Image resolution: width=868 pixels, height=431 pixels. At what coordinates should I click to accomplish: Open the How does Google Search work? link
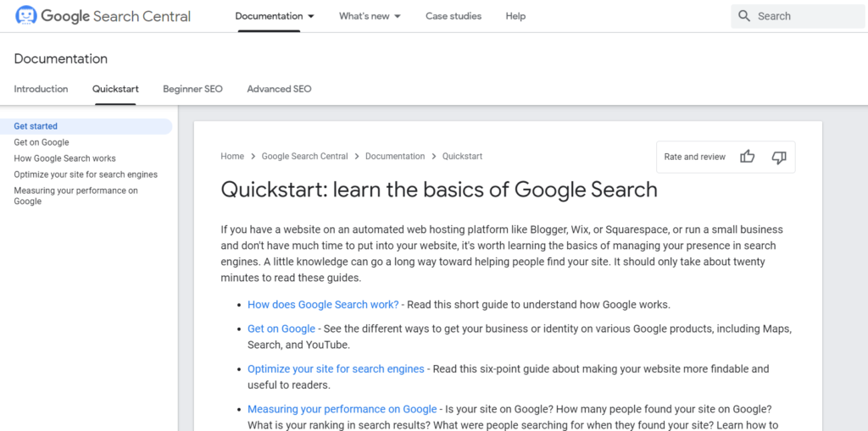[322, 305]
